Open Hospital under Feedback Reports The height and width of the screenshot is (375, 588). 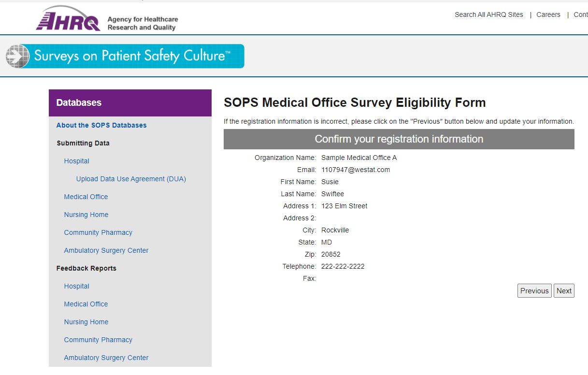[x=76, y=286]
